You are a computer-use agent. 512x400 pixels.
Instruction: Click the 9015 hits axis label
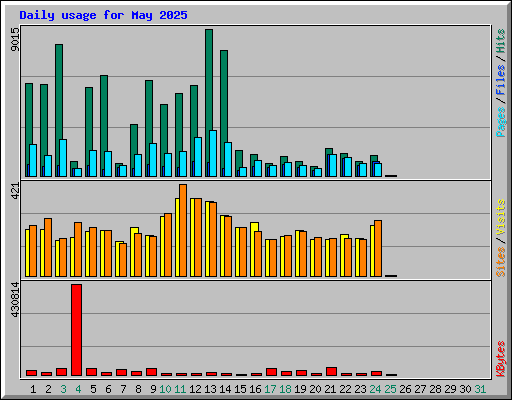pos(15,40)
